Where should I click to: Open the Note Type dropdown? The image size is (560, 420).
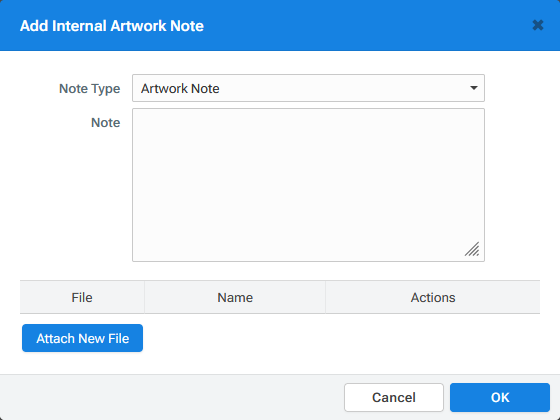(x=308, y=88)
